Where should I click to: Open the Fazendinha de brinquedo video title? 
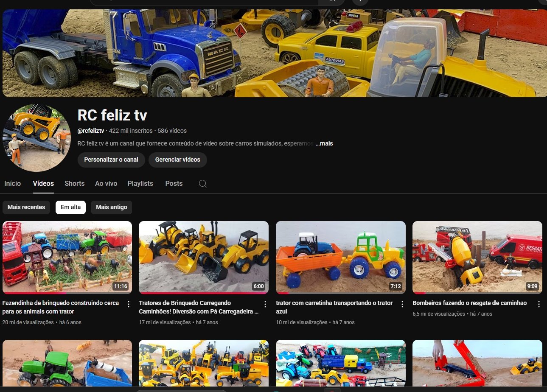click(x=61, y=307)
